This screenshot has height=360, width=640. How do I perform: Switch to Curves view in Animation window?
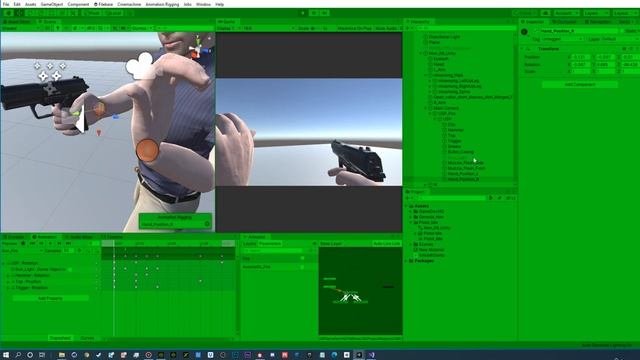(x=87, y=338)
